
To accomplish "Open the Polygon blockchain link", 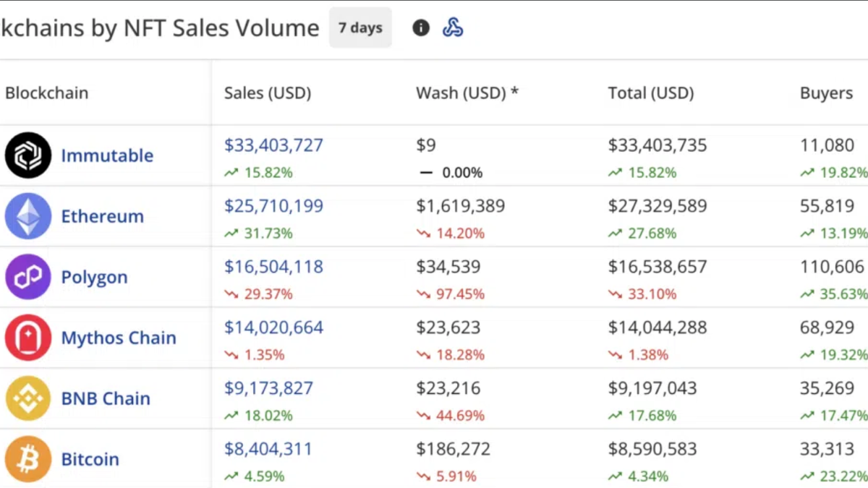I will 94,278.
